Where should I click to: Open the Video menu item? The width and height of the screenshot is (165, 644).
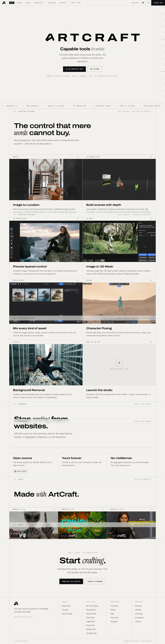[28, 3]
